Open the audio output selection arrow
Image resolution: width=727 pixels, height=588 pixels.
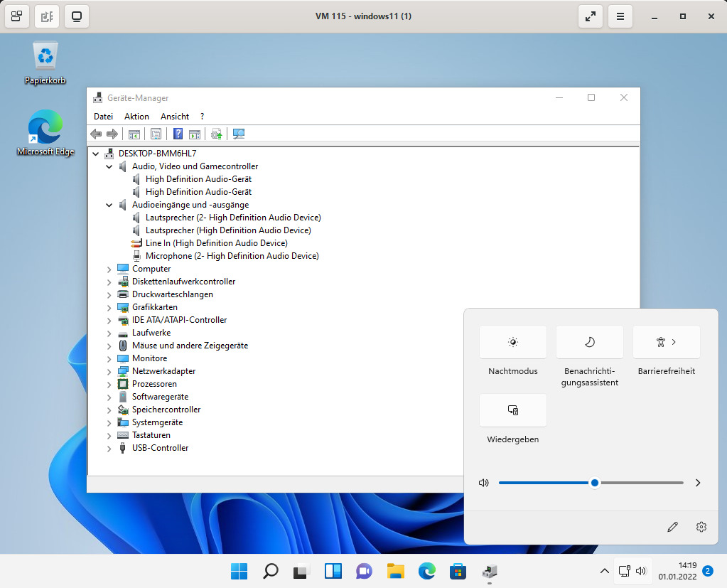tap(698, 483)
